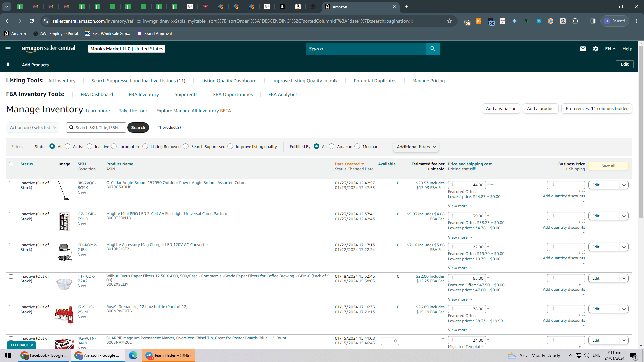Open Preferences: 11 columns hidden
Viewport: 644px width, 362px height.
coord(597,108)
